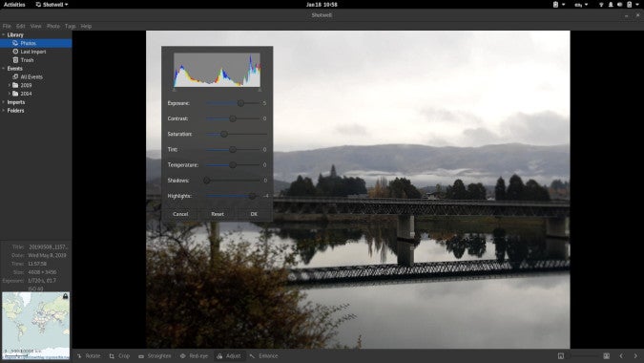
Task: Activate the Red-eye tool
Action: coord(194,356)
